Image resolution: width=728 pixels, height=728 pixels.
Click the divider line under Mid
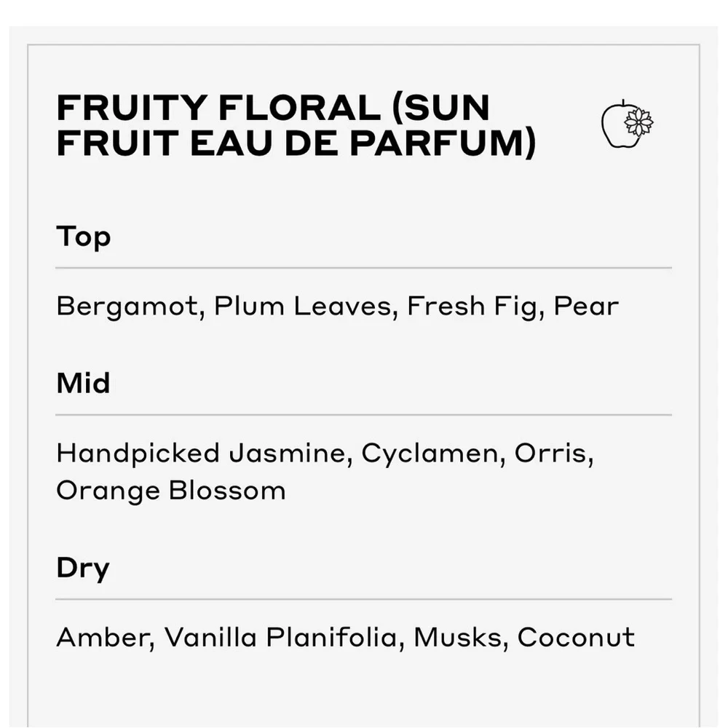tap(363, 415)
